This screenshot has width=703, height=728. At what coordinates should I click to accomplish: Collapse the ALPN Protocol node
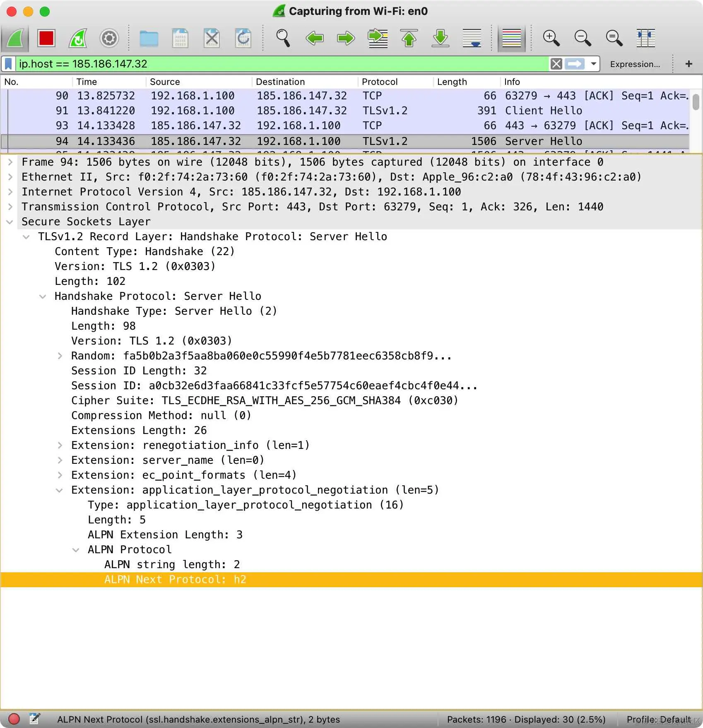coord(76,550)
